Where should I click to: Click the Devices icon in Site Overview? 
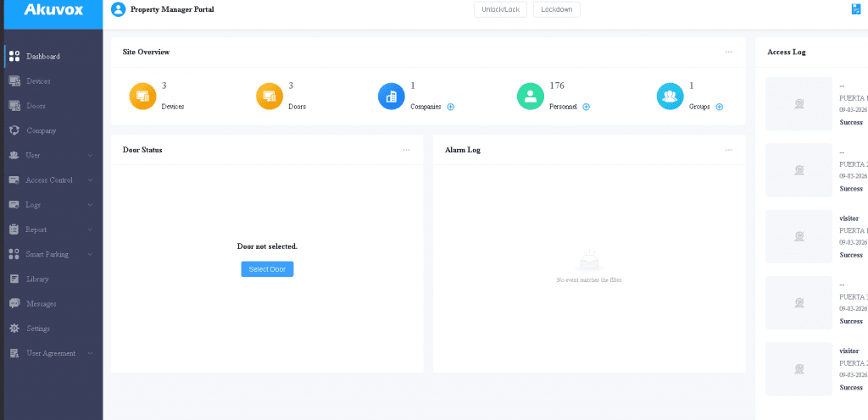(142, 97)
